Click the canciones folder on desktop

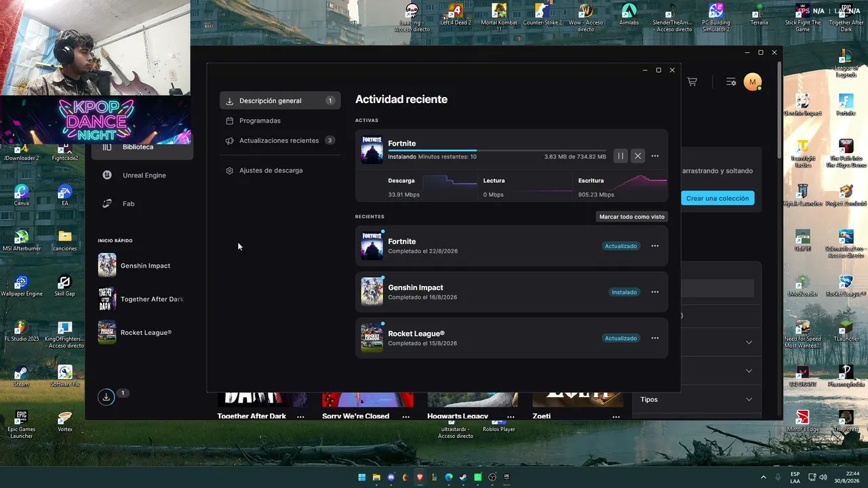(65, 241)
